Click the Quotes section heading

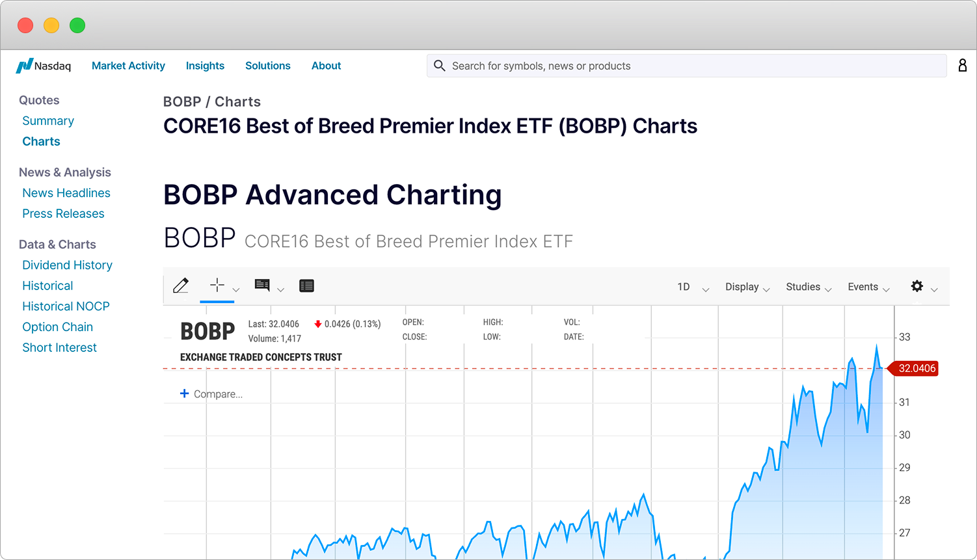click(x=39, y=100)
